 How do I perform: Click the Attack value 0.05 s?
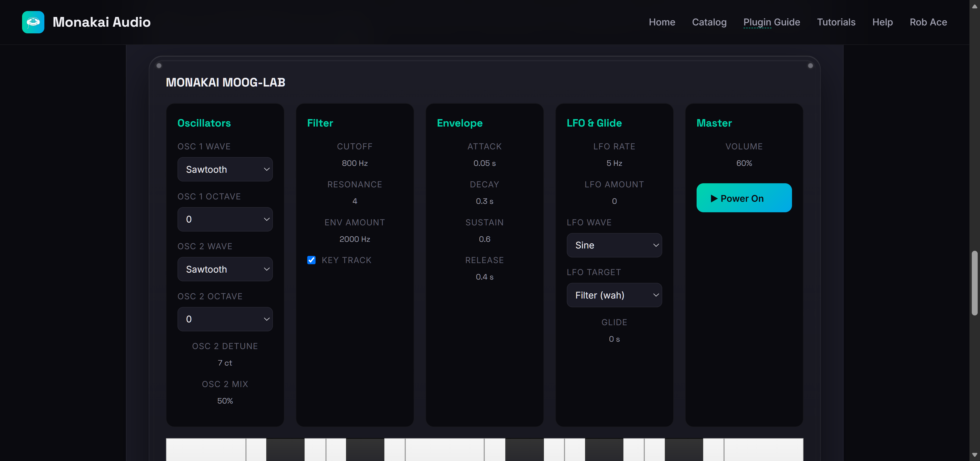click(484, 163)
